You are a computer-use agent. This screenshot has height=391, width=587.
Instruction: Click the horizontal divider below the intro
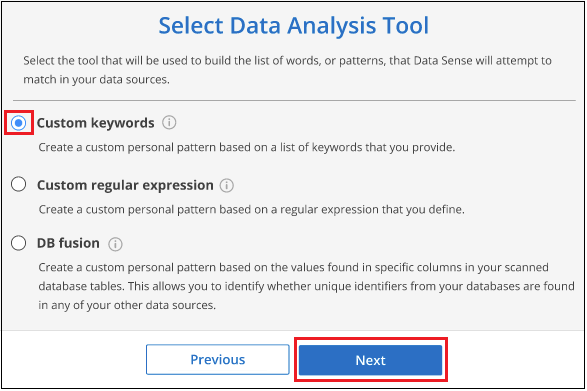point(294,100)
